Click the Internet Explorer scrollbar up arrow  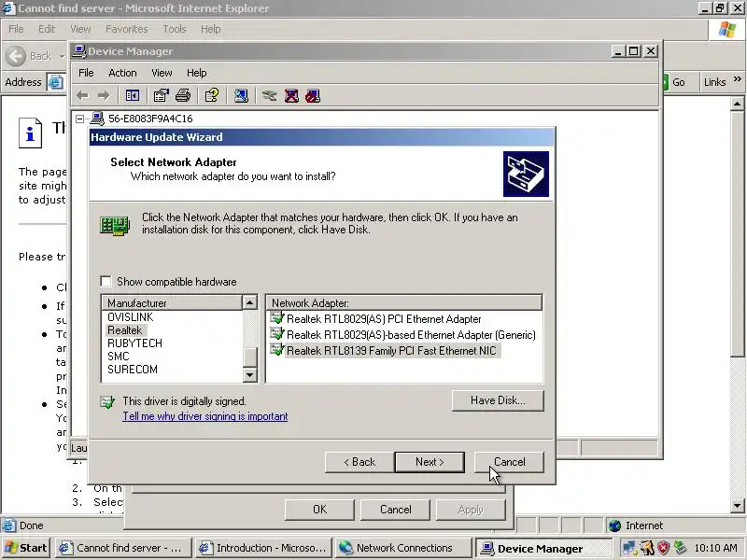pyautogui.click(x=737, y=104)
